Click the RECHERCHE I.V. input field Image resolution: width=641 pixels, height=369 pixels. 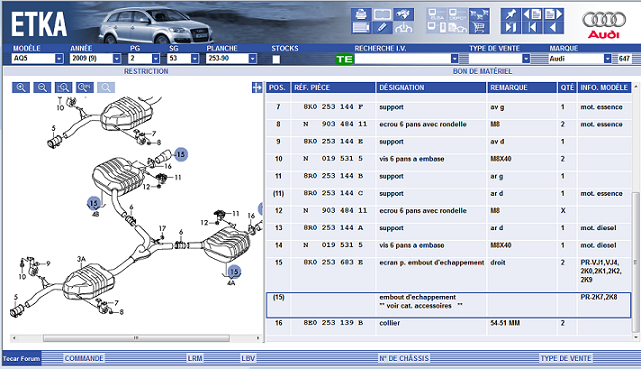coord(403,59)
